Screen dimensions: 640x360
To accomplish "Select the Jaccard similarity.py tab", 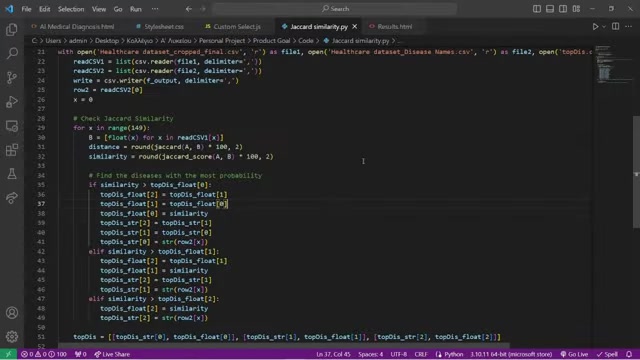I will [319, 27].
